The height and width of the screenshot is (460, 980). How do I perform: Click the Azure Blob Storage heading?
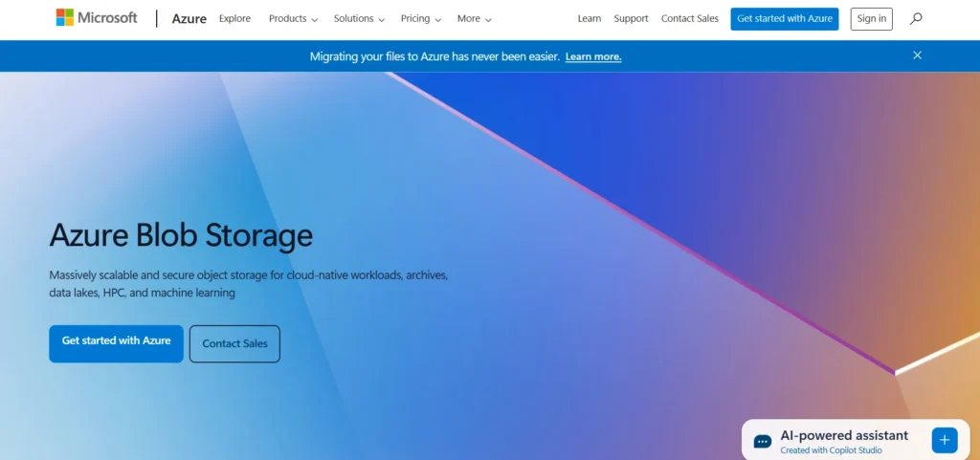click(181, 236)
